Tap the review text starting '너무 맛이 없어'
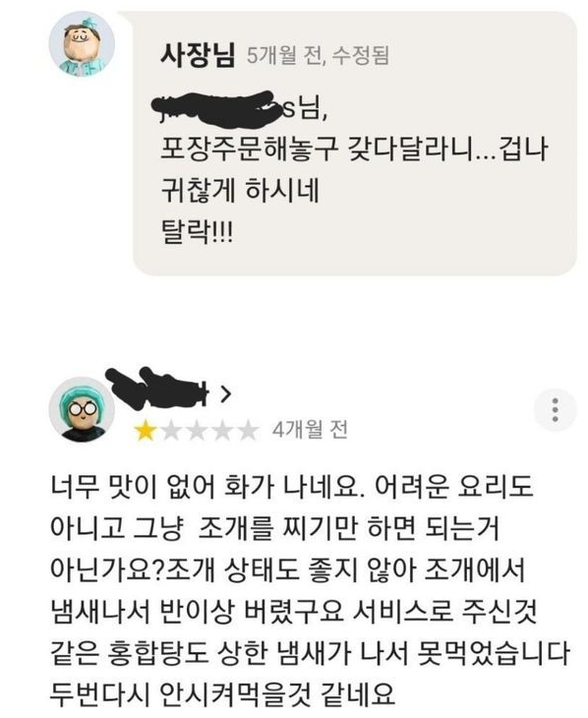 292,487
